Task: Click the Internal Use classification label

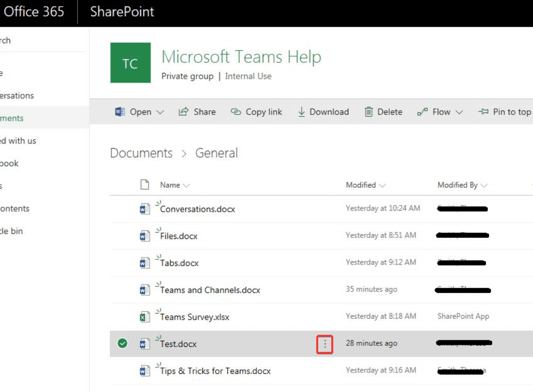Action: [248, 76]
